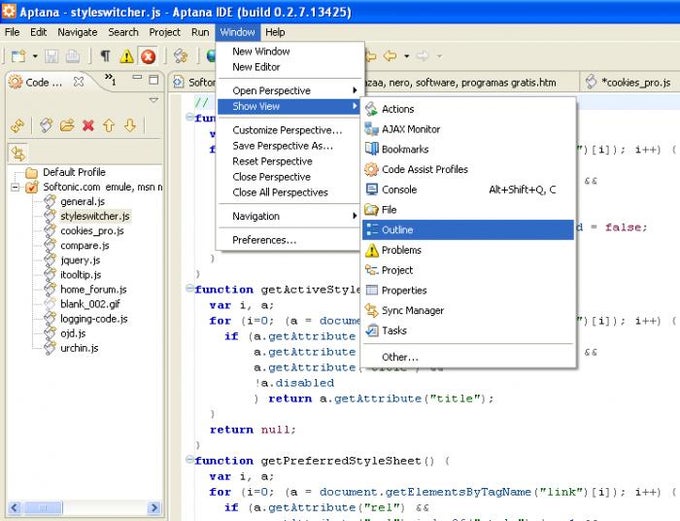
Task: Open the Help menu
Action: (x=275, y=33)
